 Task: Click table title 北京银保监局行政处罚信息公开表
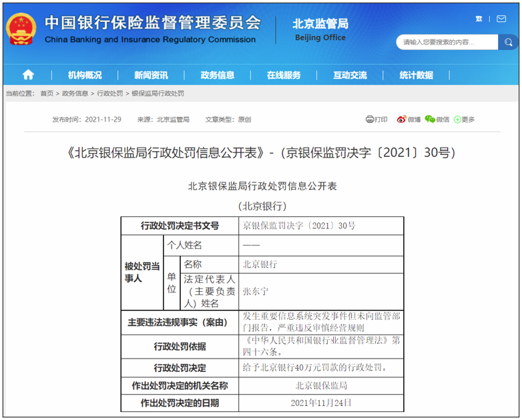point(262,186)
